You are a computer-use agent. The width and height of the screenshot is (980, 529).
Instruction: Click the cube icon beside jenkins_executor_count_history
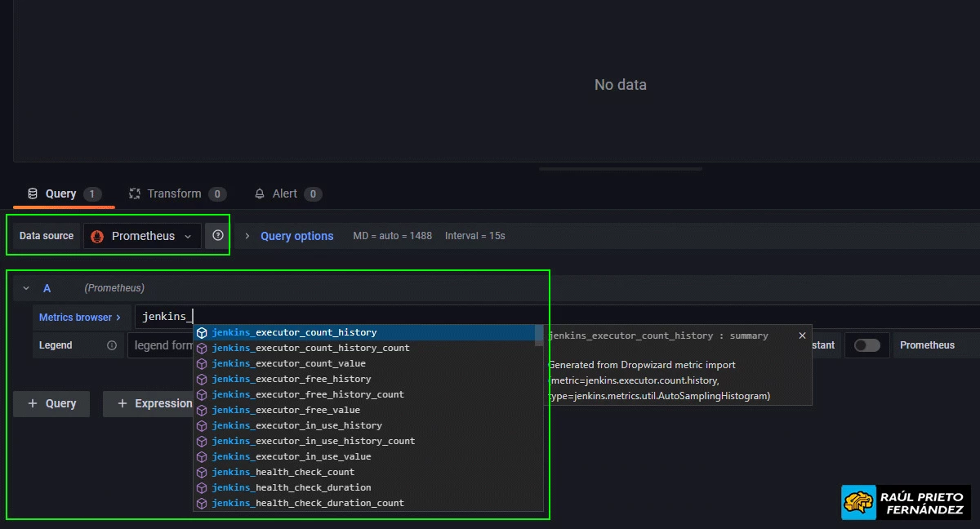pyautogui.click(x=202, y=333)
